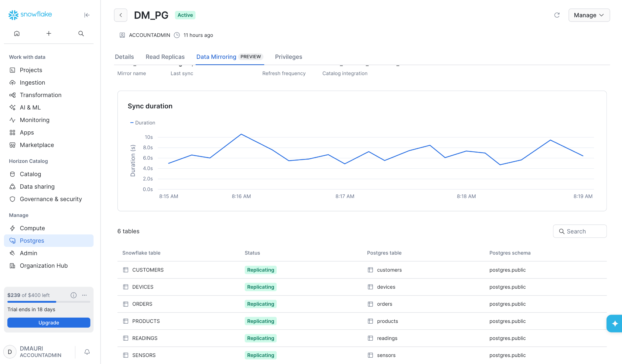Open the Manage dropdown menu
622x364 pixels.
589,15
